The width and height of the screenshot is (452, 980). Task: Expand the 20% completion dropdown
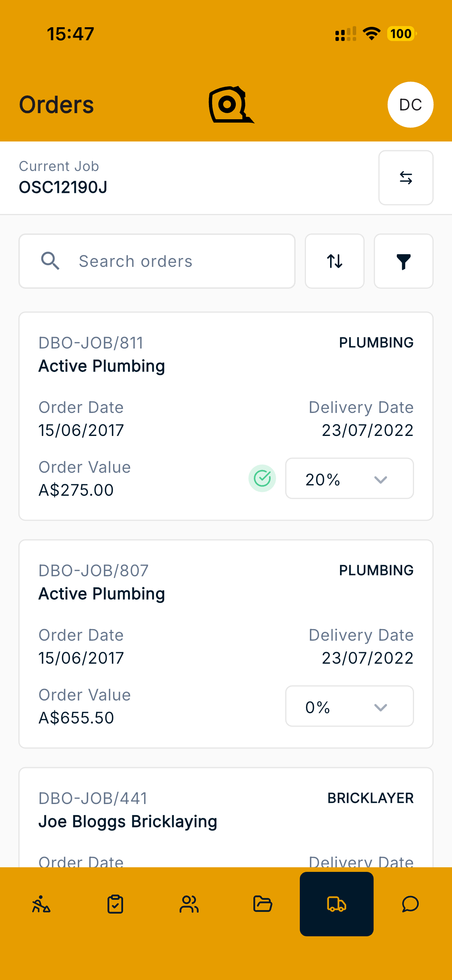tap(350, 478)
